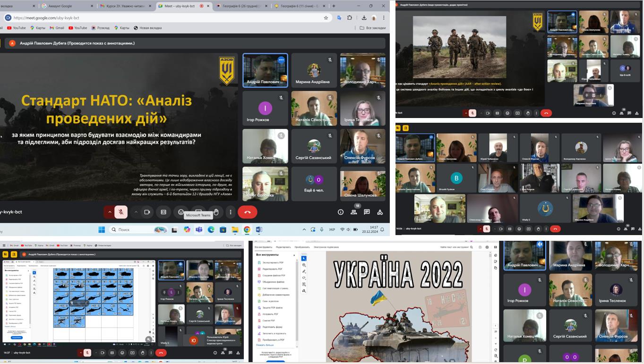Switch to 'Географія 6 (26 грудня)' tab
This screenshot has width=644, height=364.
click(241, 6)
